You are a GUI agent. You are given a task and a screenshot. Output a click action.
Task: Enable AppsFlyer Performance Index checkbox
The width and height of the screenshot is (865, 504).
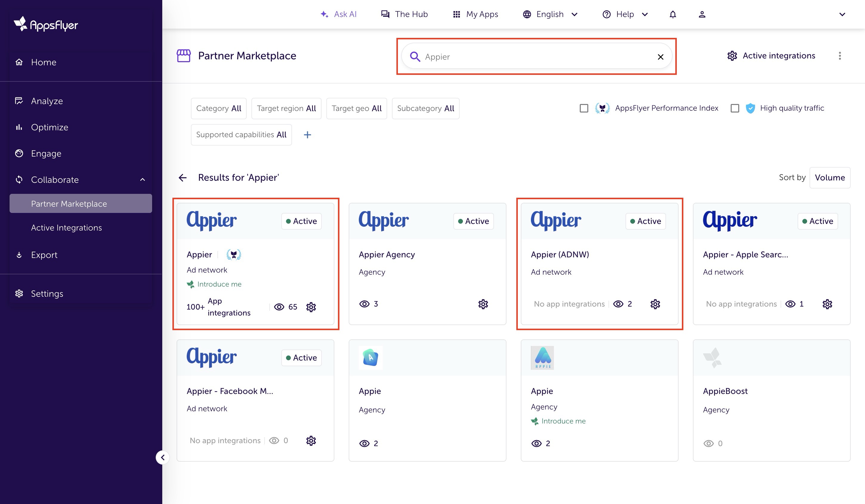click(x=584, y=109)
